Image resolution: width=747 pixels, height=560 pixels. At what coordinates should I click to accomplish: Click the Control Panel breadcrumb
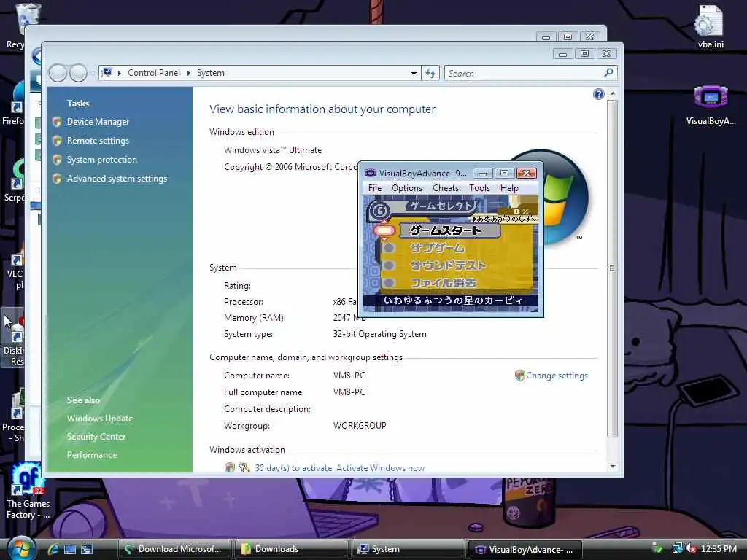pos(154,73)
